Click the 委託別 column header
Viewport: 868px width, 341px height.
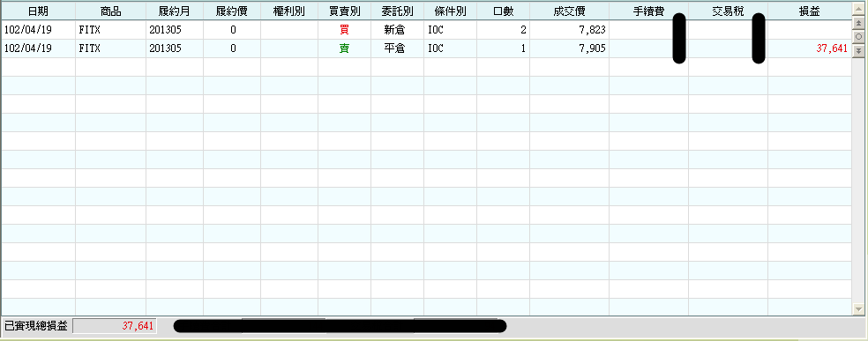coord(397,11)
